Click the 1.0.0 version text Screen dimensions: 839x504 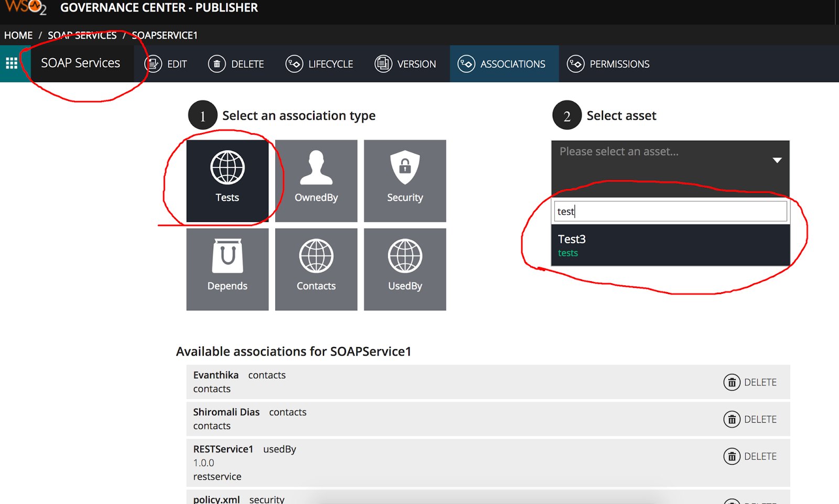(203, 463)
